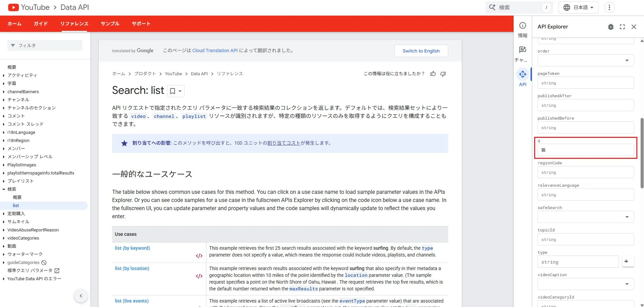Click the list (by keyword) use case link
The height and width of the screenshot is (307, 644).
point(132,248)
